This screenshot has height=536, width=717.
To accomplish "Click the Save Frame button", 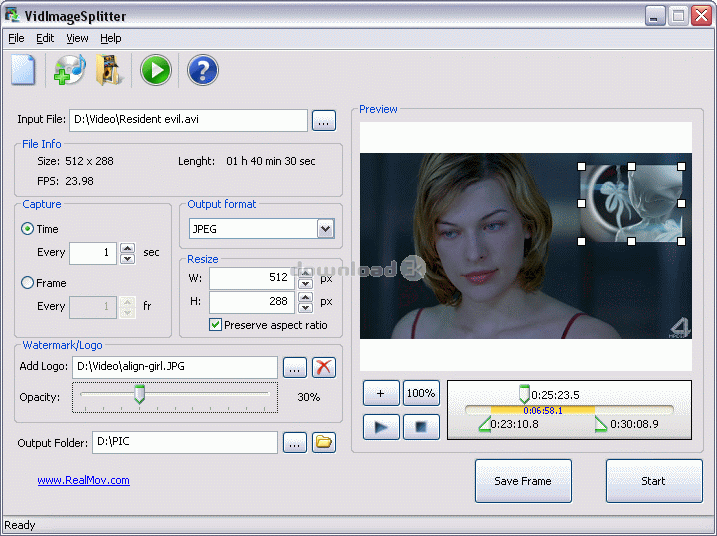I will coord(522,481).
